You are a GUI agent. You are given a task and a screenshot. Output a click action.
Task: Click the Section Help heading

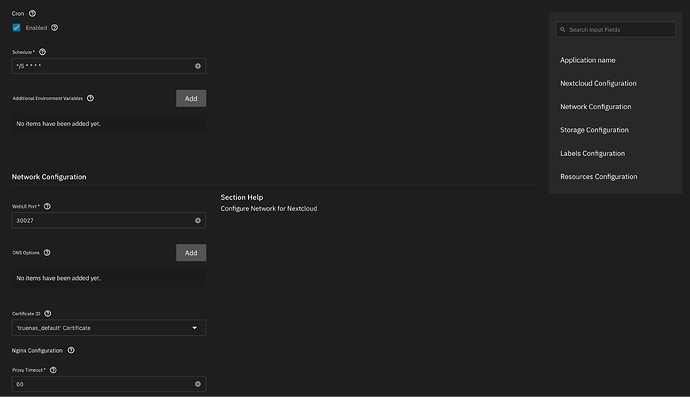click(x=242, y=198)
